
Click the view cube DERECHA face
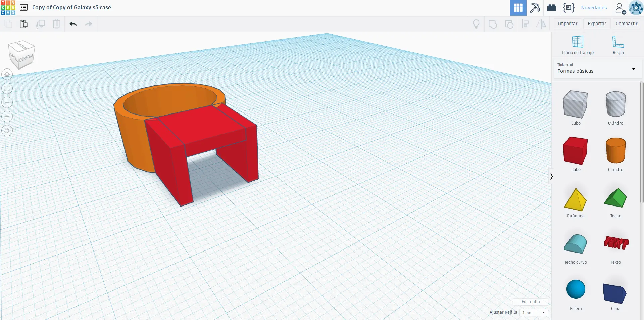[x=26, y=58]
